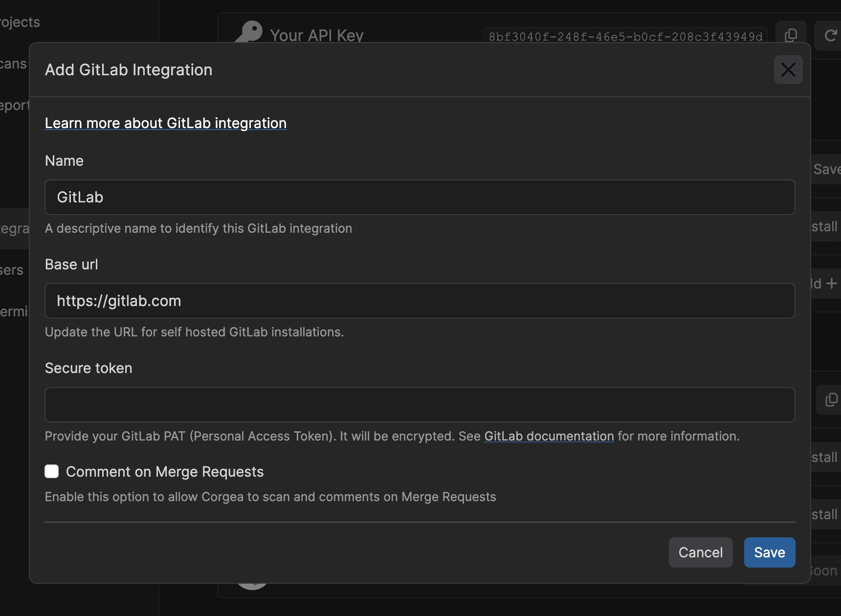
Task: Click the plus icon of the Add button
Action: click(831, 284)
